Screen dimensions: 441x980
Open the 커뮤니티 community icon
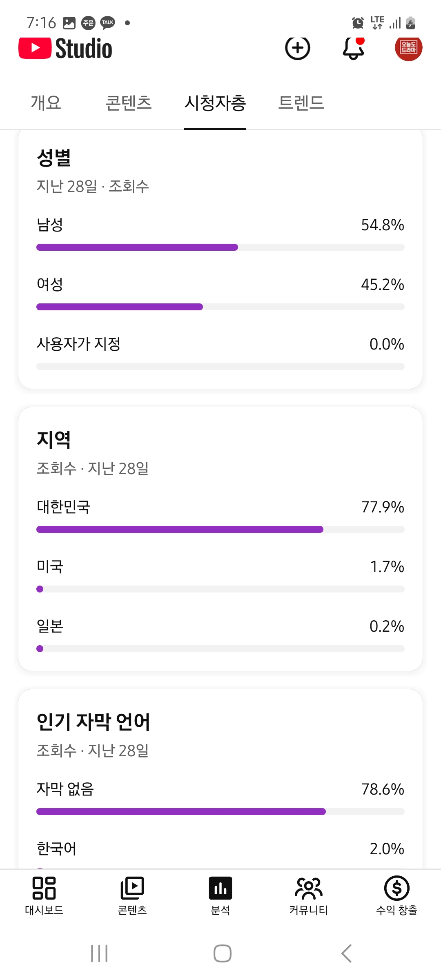[x=308, y=895]
